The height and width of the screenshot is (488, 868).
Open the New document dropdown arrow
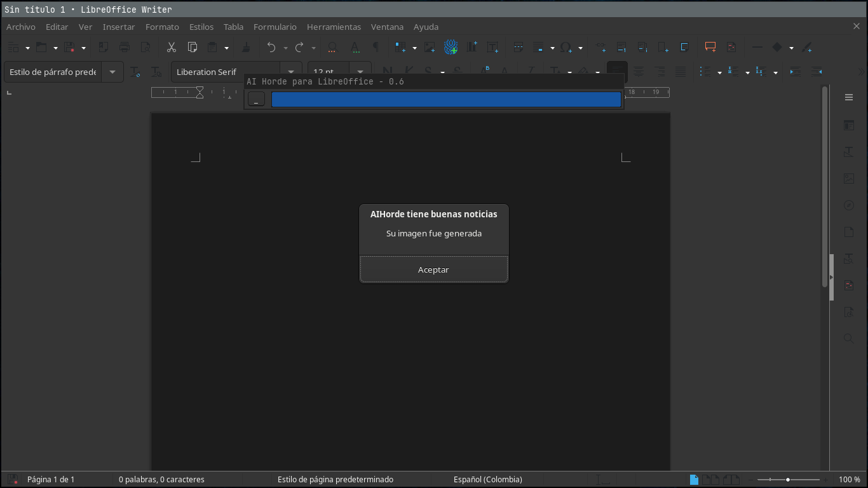pyautogui.click(x=27, y=48)
